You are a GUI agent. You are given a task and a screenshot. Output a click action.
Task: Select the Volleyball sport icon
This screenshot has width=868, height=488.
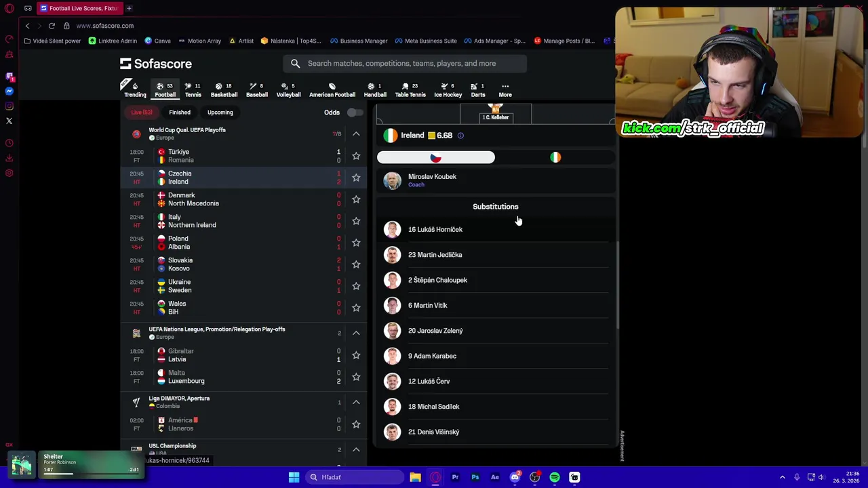pos(288,89)
